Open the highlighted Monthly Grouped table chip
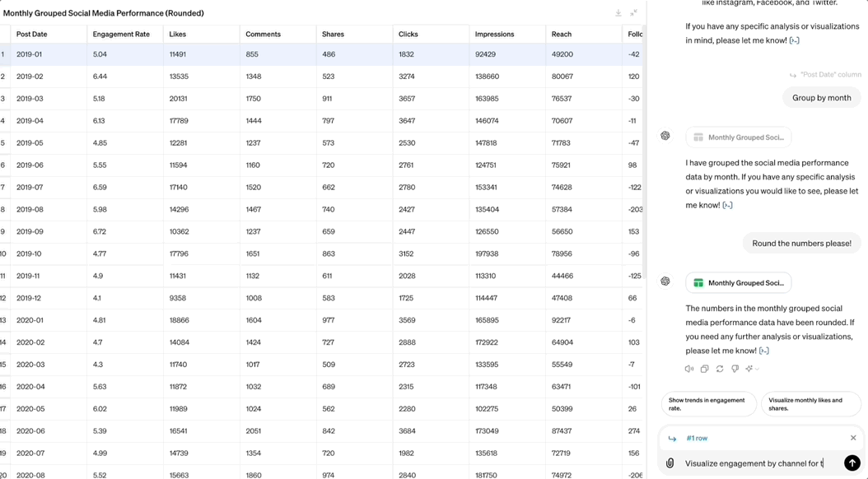The image size is (868, 479). [739, 283]
